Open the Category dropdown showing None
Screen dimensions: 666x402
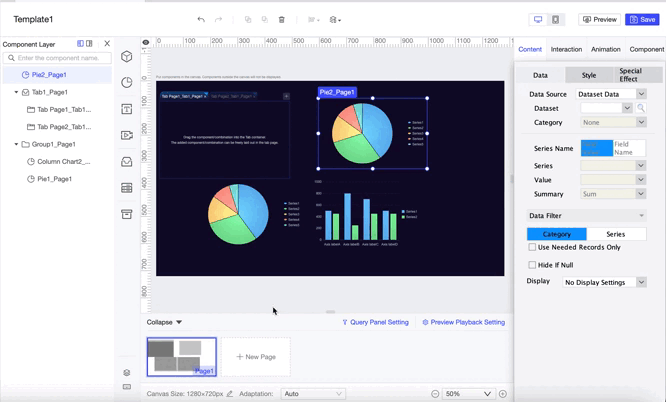pyautogui.click(x=613, y=122)
